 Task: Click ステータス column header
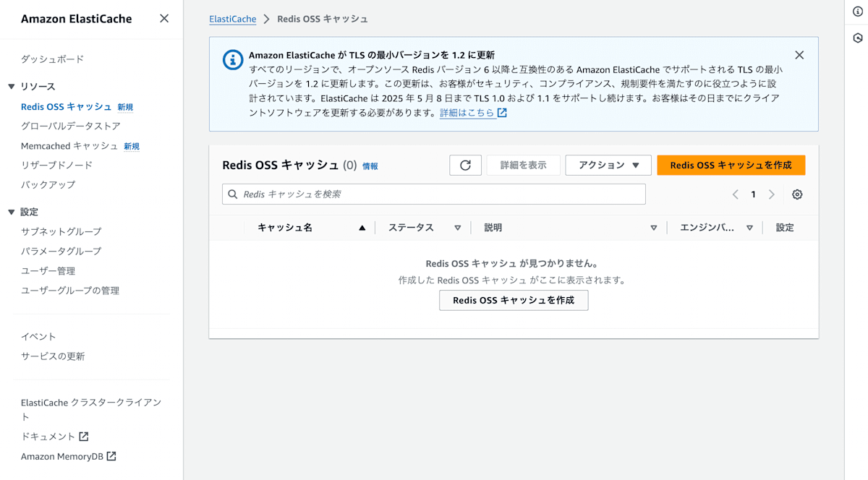click(x=411, y=228)
